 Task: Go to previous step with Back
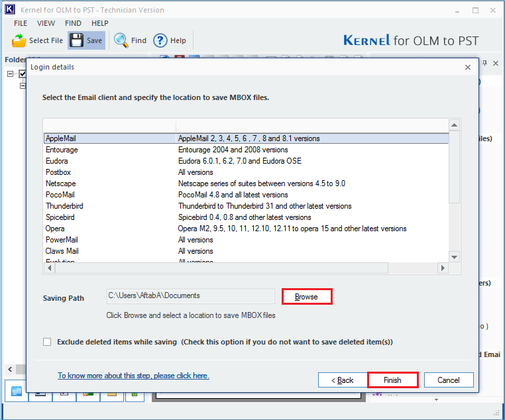(x=343, y=380)
